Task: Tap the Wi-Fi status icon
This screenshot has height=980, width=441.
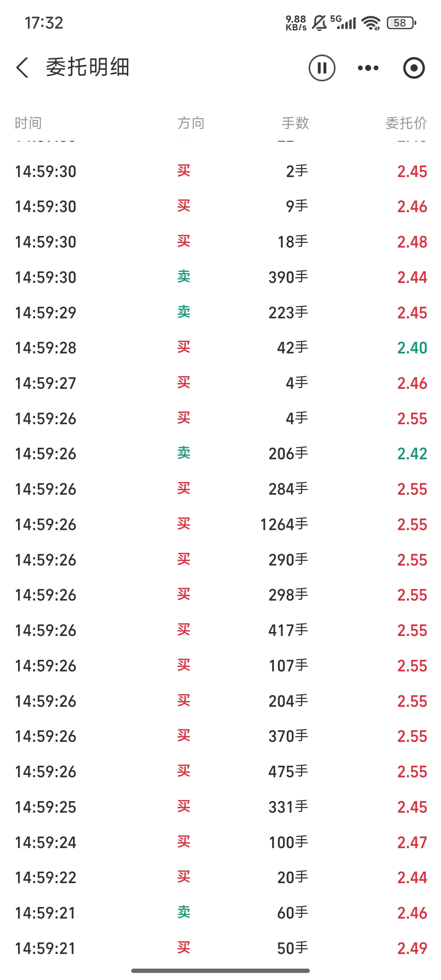Action: (371, 23)
